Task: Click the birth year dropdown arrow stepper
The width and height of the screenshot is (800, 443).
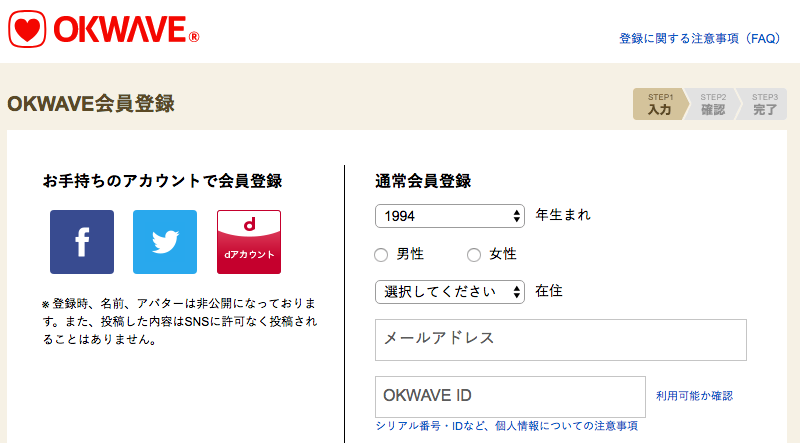Action: click(516, 216)
